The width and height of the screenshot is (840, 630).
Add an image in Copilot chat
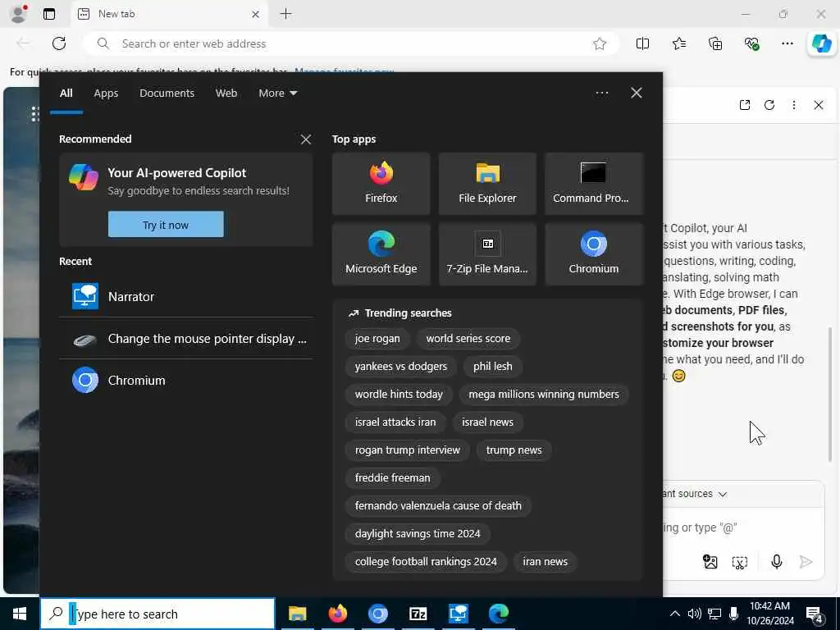coord(710,561)
